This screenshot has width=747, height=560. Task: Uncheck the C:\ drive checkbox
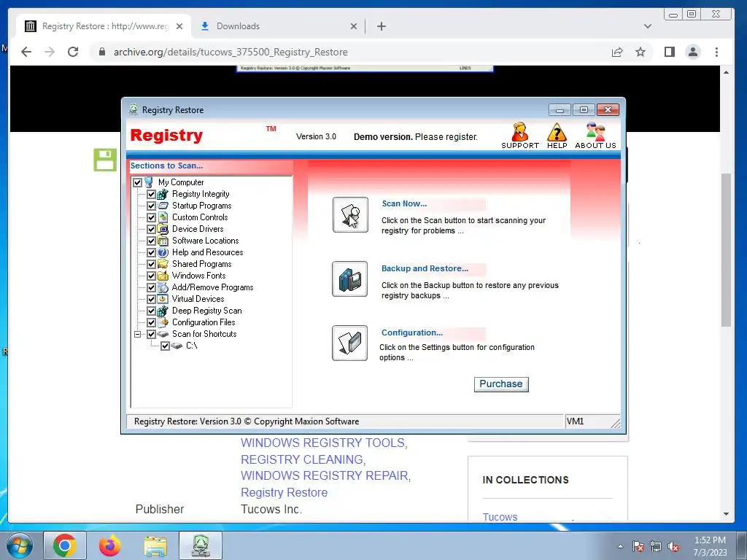point(166,346)
